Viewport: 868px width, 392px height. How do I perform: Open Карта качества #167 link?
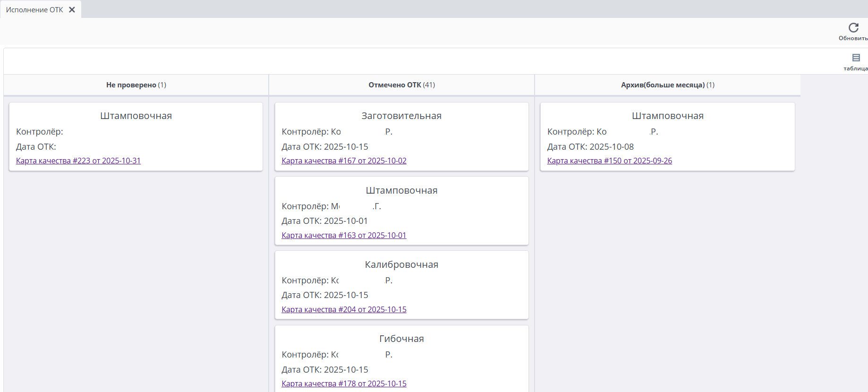(x=344, y=161)
